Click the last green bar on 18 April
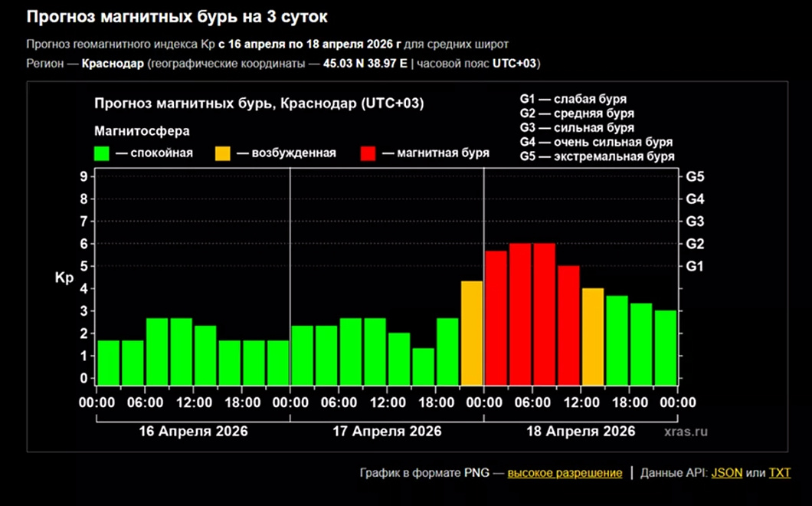This screenshot has width=812, height=506. pos(666,348)
